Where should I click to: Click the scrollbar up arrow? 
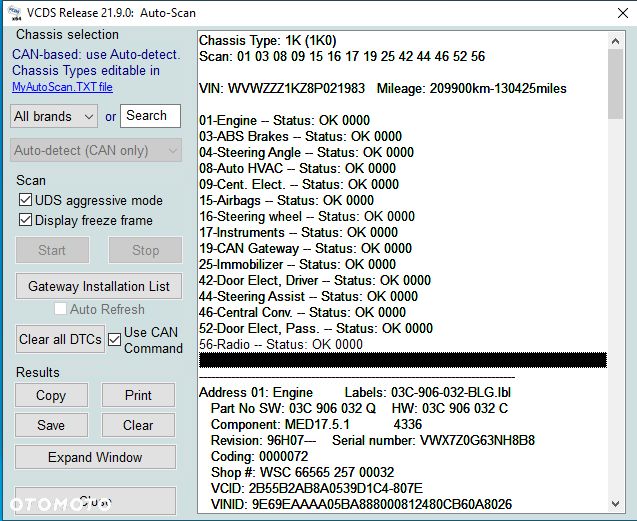615,41
